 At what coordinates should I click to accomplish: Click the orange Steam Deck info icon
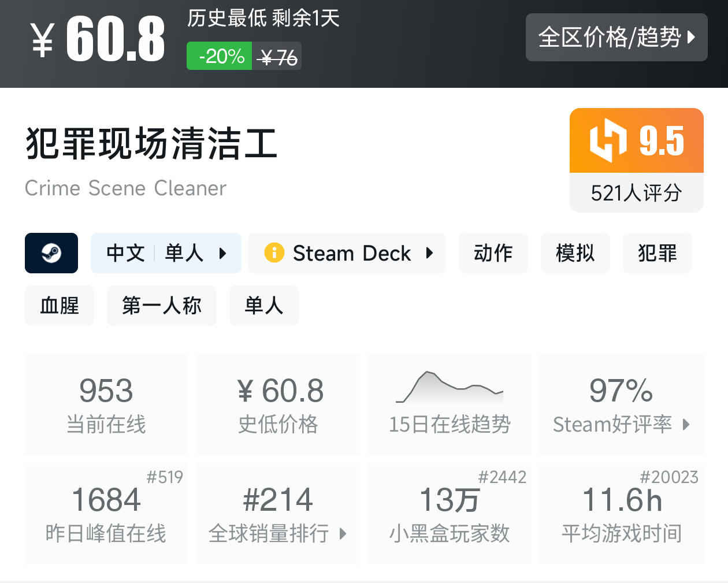pyautogui.click(x=274, y=253)
